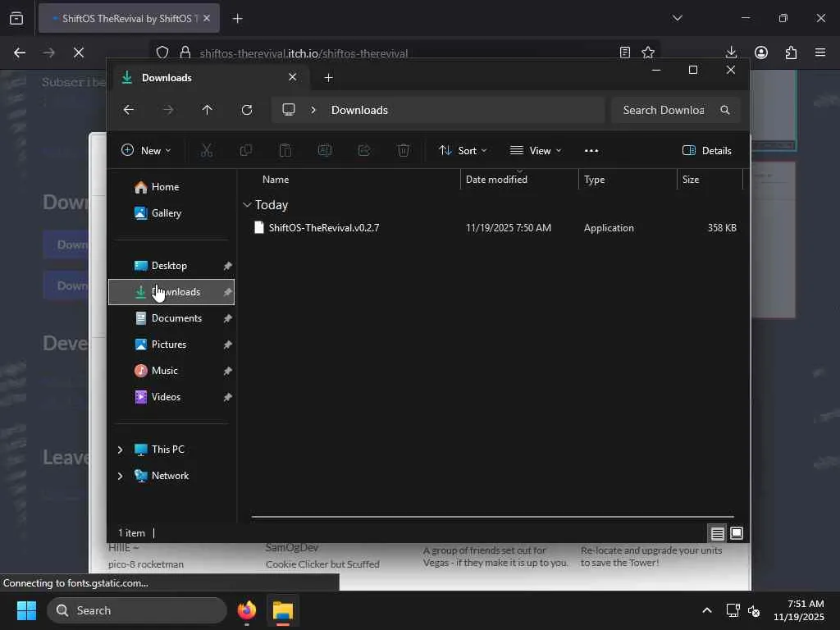
Task: Sort files by Name column
Action: (x=276, y=180)
